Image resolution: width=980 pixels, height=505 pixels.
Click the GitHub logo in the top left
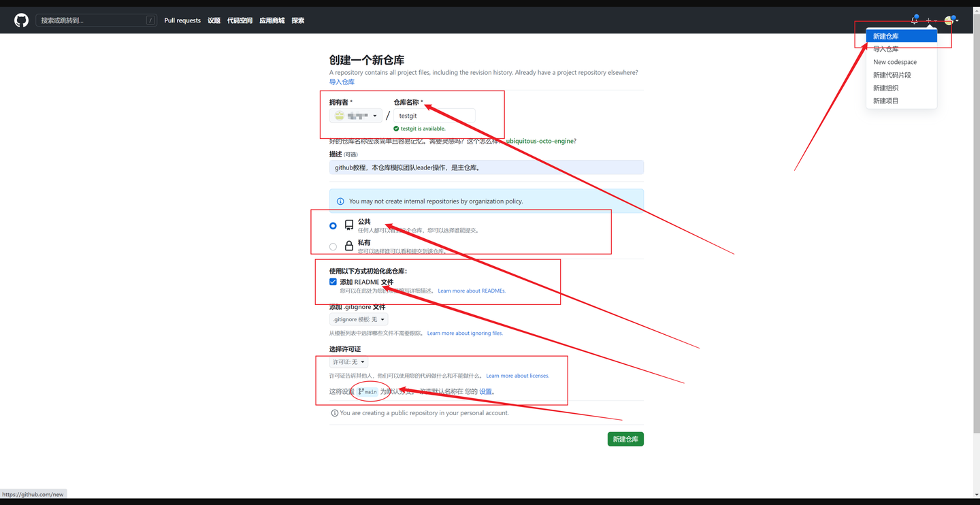coord(20,19)
